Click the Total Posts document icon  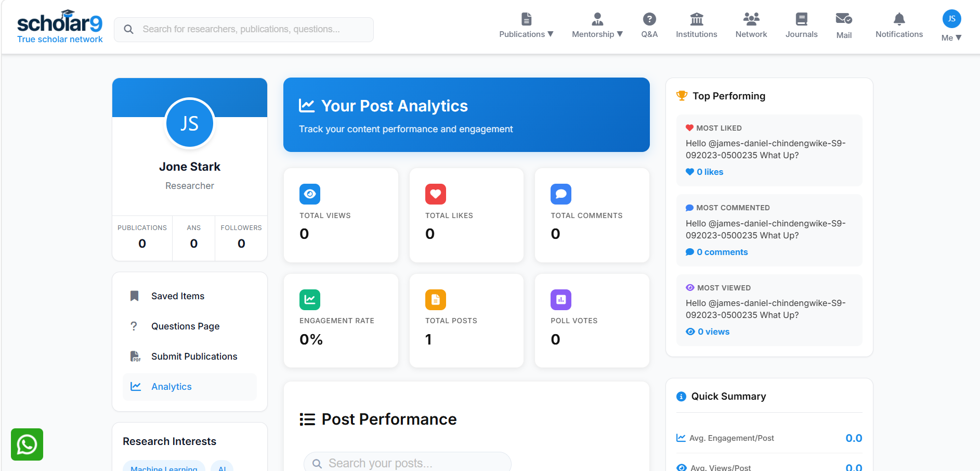[436, 300]
